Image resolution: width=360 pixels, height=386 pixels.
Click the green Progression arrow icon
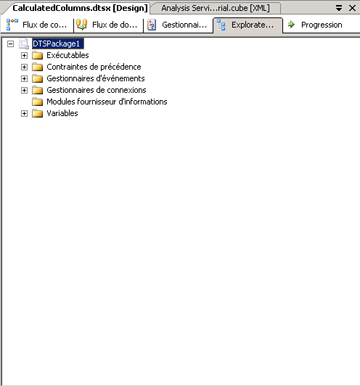click(291, 24)
